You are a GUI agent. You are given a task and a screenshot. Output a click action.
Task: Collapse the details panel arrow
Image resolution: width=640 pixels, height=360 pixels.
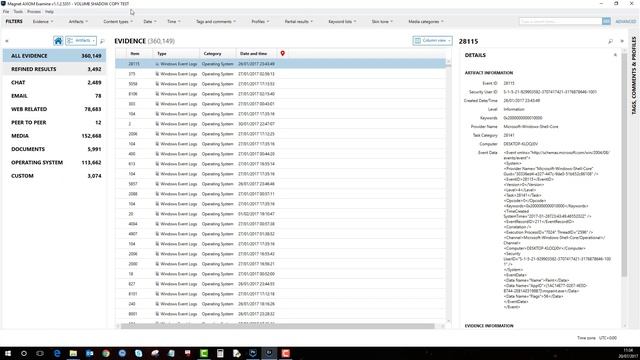click(622, 41)
